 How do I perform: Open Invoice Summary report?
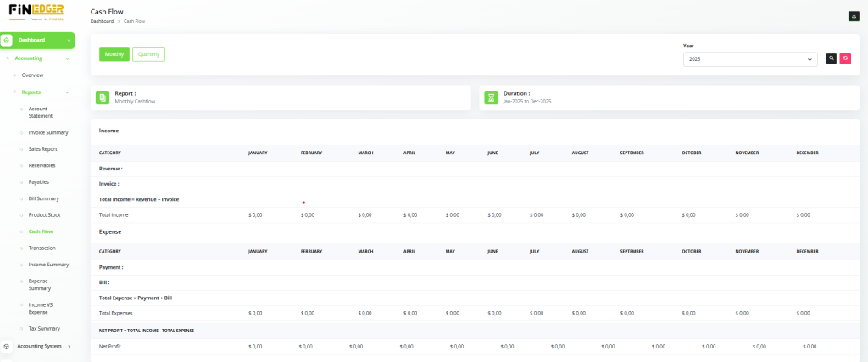coord(48,132)
